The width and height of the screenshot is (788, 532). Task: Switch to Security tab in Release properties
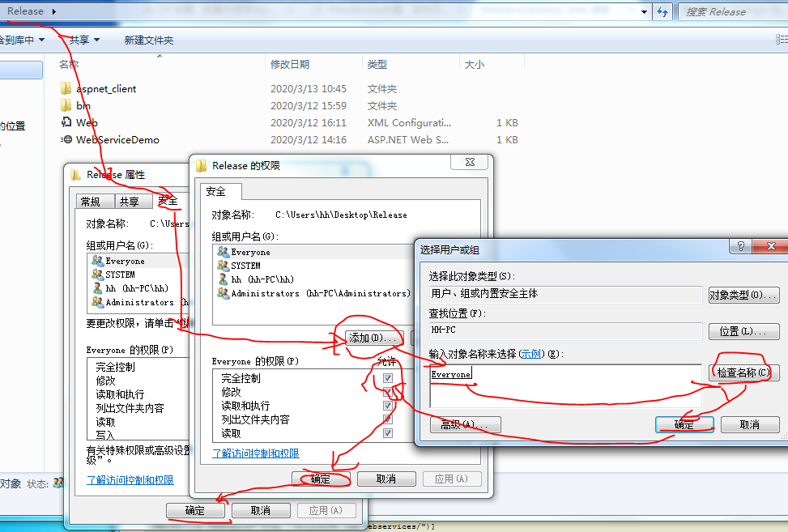[169, 201]
